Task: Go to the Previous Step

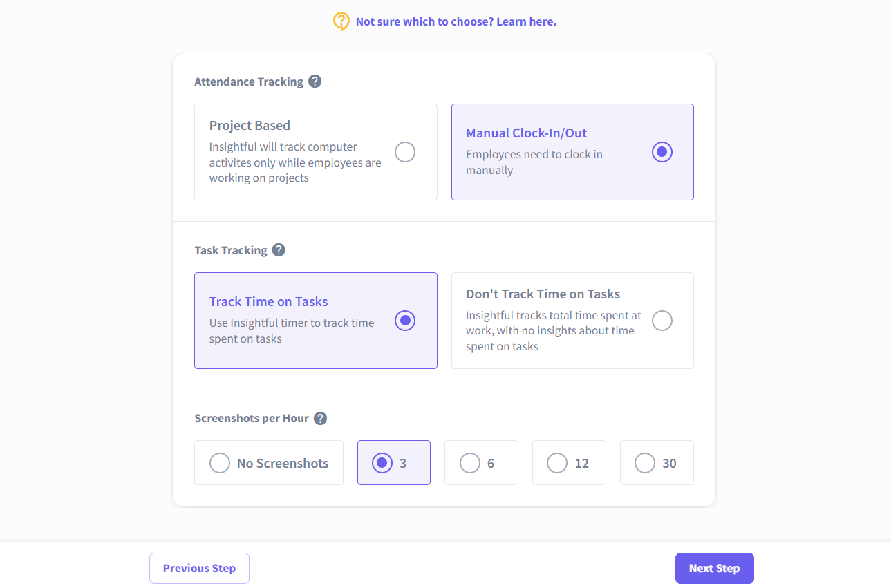Action: click(x=199, y=569)
